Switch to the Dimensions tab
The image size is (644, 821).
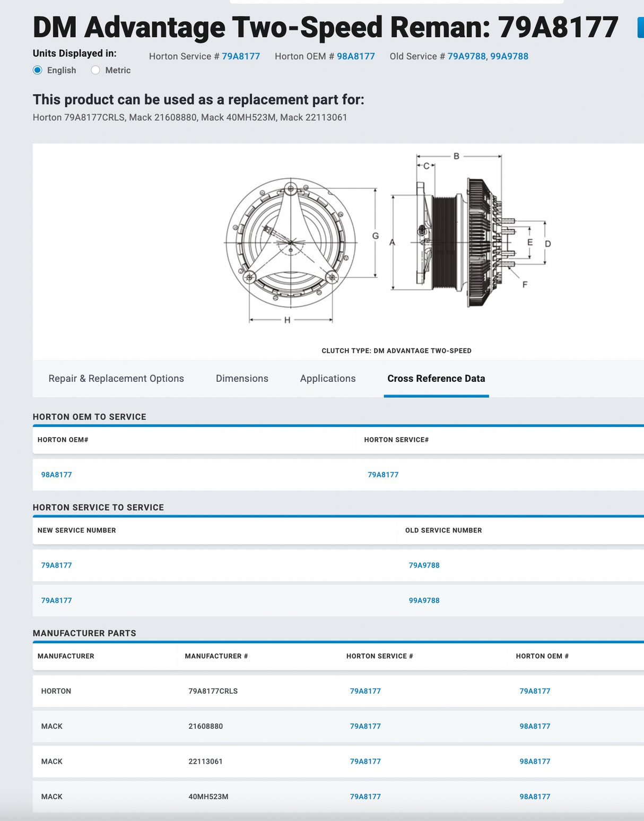tap(242, 379)
